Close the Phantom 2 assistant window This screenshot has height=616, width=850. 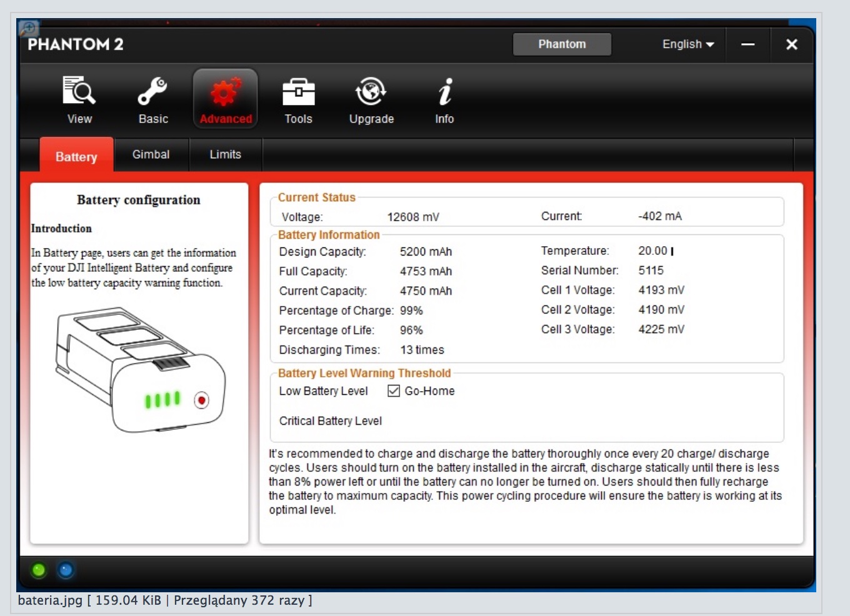point(791,44)
